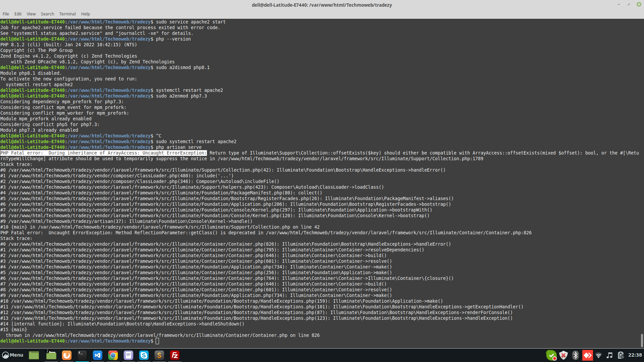The image size is (644, 362).
Task: Click the 22:38 clock applet
Action: pos(635,355)
